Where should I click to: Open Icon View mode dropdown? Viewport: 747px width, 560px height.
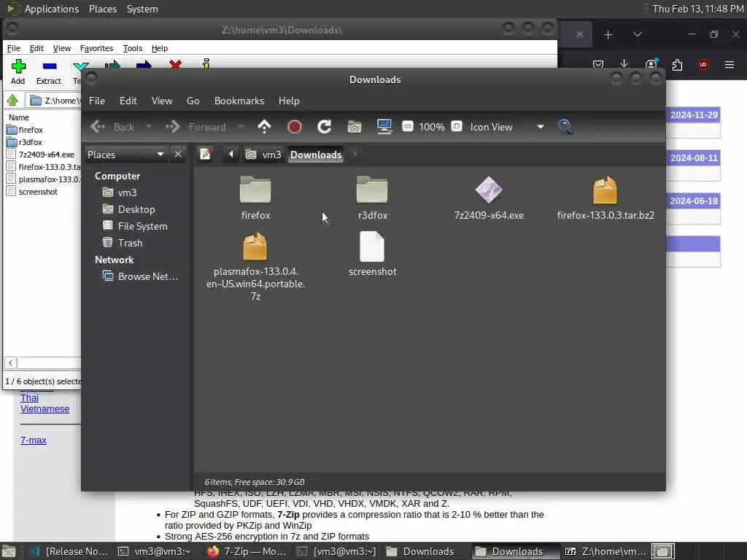(507, 127)
